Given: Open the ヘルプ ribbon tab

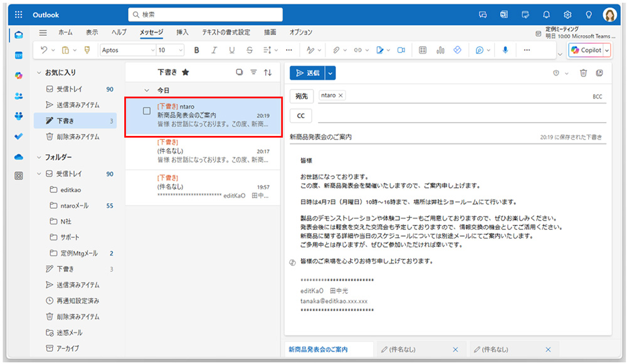Looking at the screenshot, I should click(x=119, y=33).
